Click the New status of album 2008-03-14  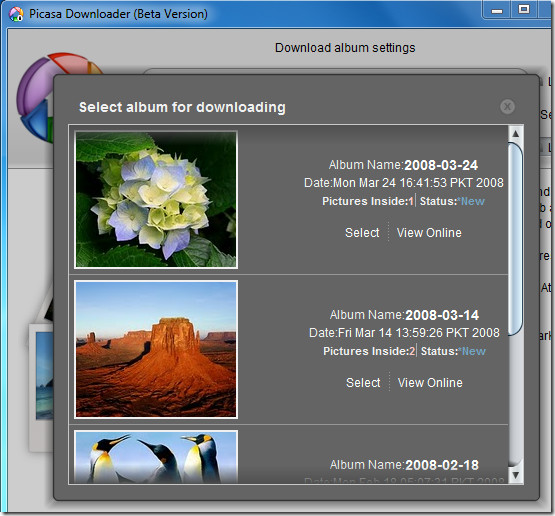coord(472,351)
